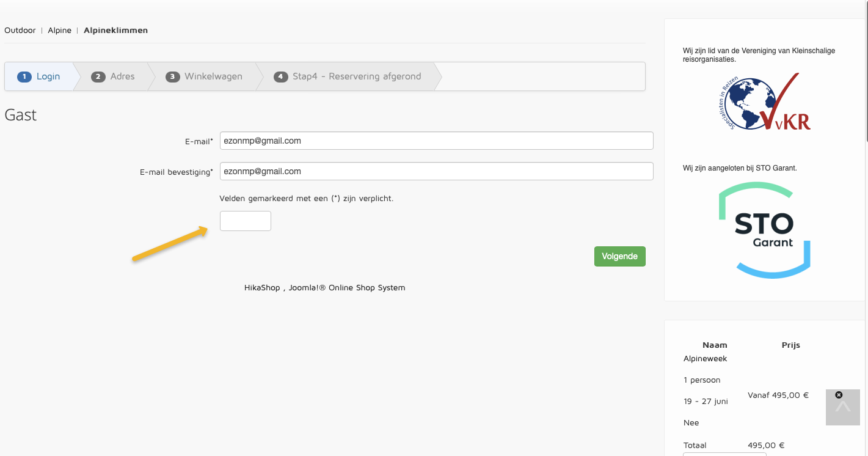The width and height of the screenshot is (868, 456).
Task: Click the VvKR globe logo
Action: pos(764,102)
